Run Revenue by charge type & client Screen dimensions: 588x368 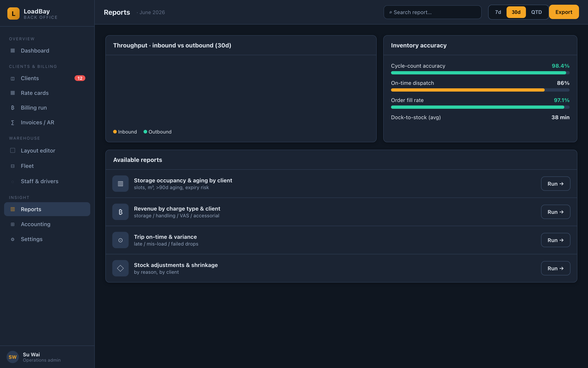[x=556, y=212]
